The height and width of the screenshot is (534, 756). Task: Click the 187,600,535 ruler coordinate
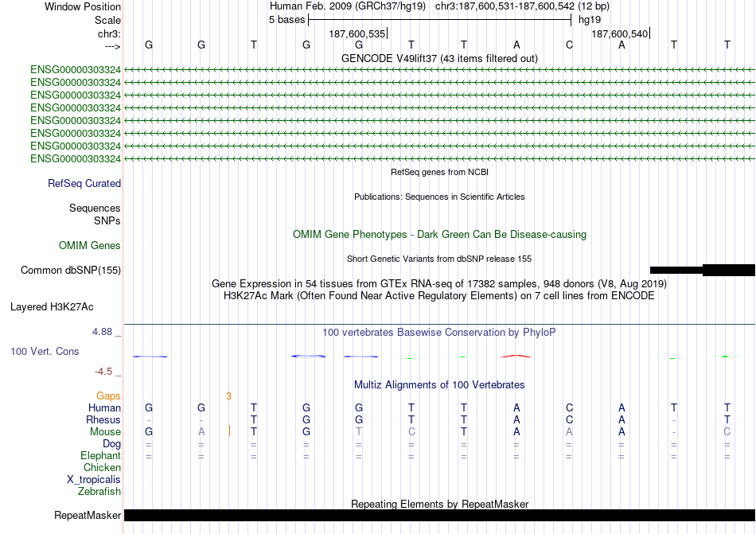coord(357,33)
